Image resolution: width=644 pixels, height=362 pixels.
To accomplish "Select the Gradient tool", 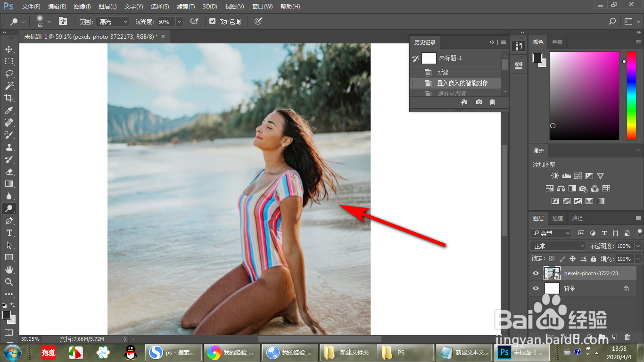I will point(9,184).
